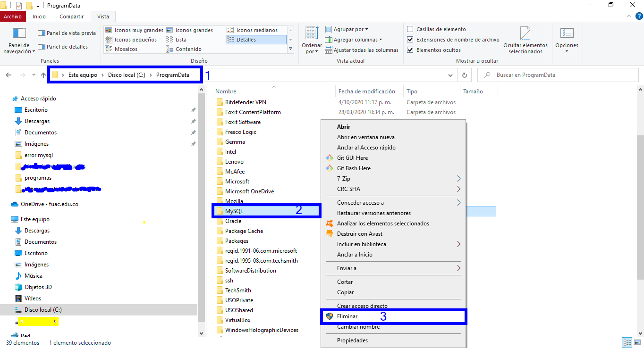The image size is (644, 348).
Task: Select Git Bash Here from context menu
Action: 354,168
